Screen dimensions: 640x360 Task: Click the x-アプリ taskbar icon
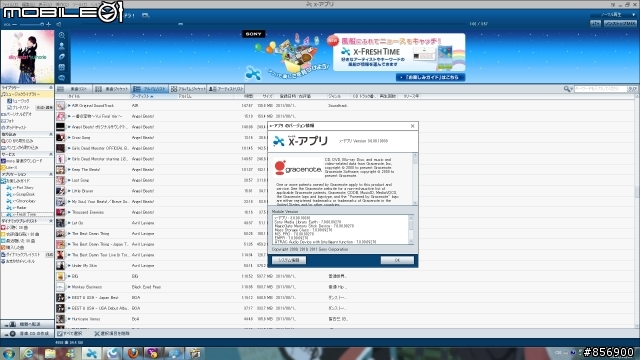click(x=91, y=353)
